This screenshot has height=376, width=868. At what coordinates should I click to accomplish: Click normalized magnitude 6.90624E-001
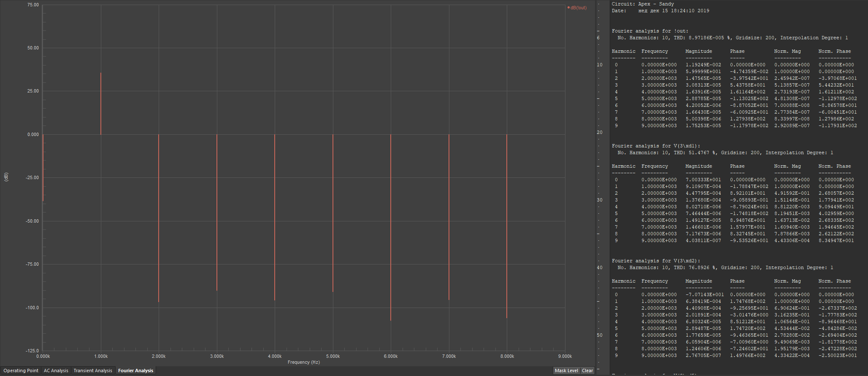pyautogui.click(x=792, y=308)
